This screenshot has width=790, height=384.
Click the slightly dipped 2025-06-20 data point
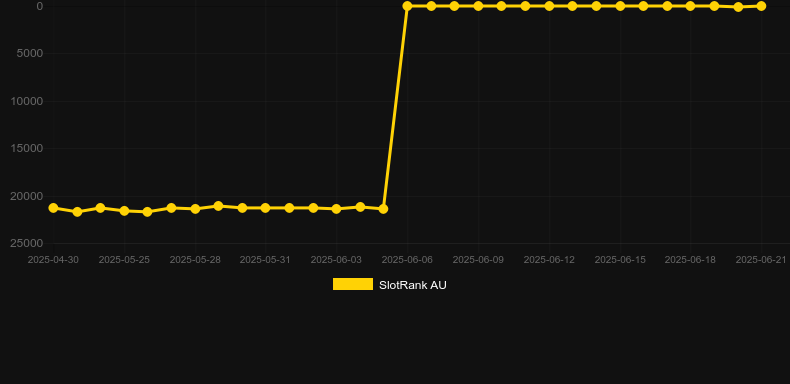(x=738, y=7)
